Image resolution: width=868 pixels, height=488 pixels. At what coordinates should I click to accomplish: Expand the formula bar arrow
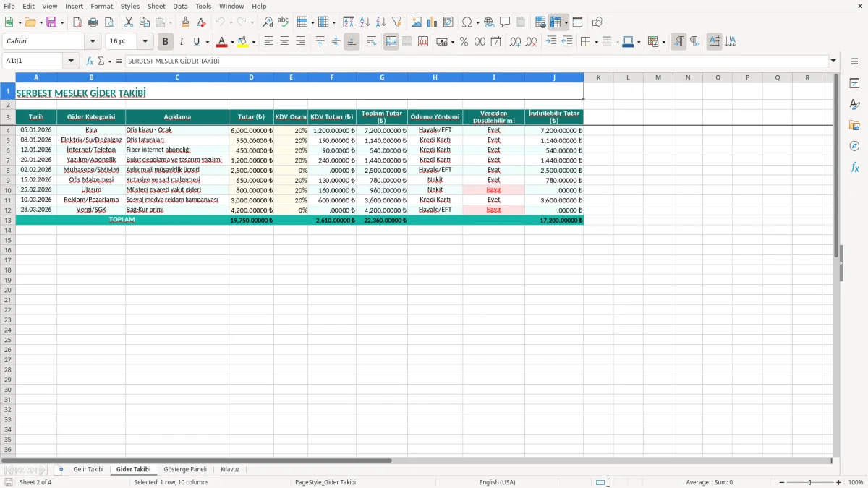[x=833, y=61]
